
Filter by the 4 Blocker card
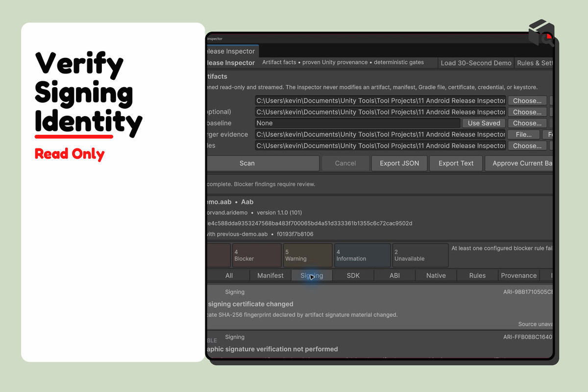point(257,255)
